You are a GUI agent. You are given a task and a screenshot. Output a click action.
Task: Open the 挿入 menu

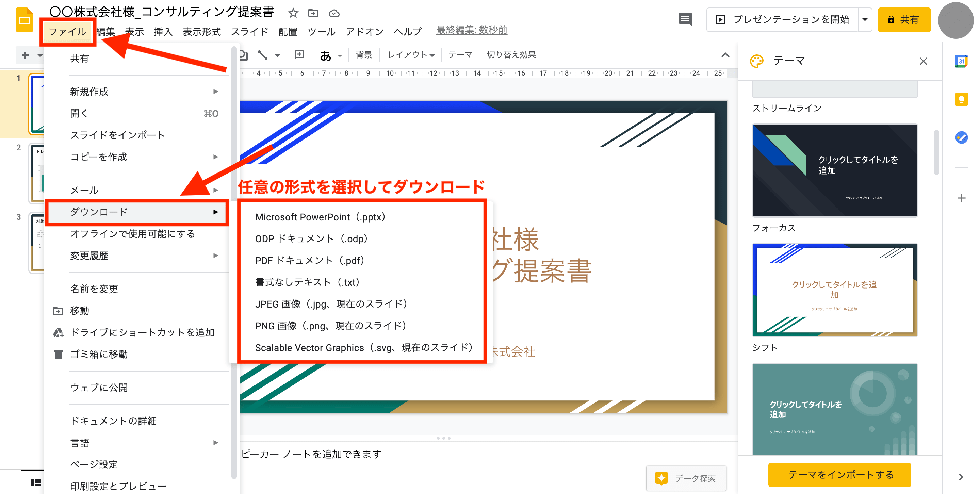coord(163,32)
